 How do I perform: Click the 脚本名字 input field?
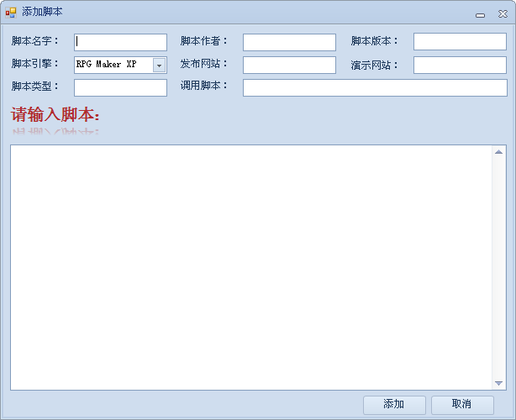pyautogui.click(x=120, y=42)
